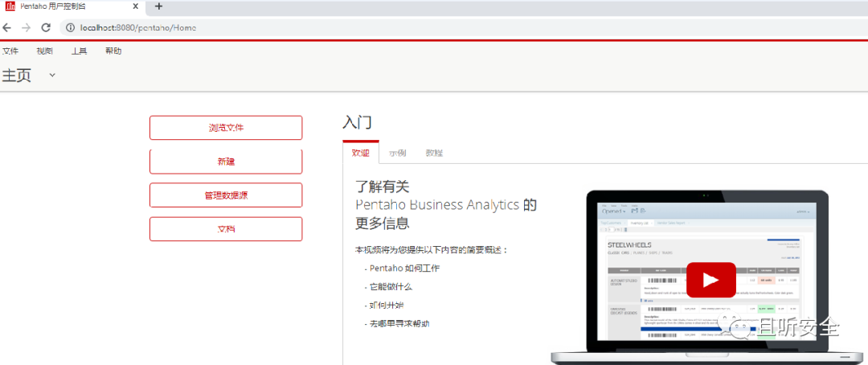This screenshot has width=868, height=365.
Task: Open the 帮助 menu
Action: click(x=113, y=51)
